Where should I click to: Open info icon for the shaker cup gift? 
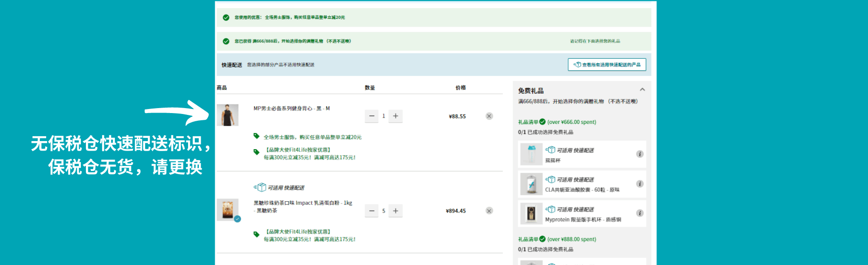[x=640, y=154]
